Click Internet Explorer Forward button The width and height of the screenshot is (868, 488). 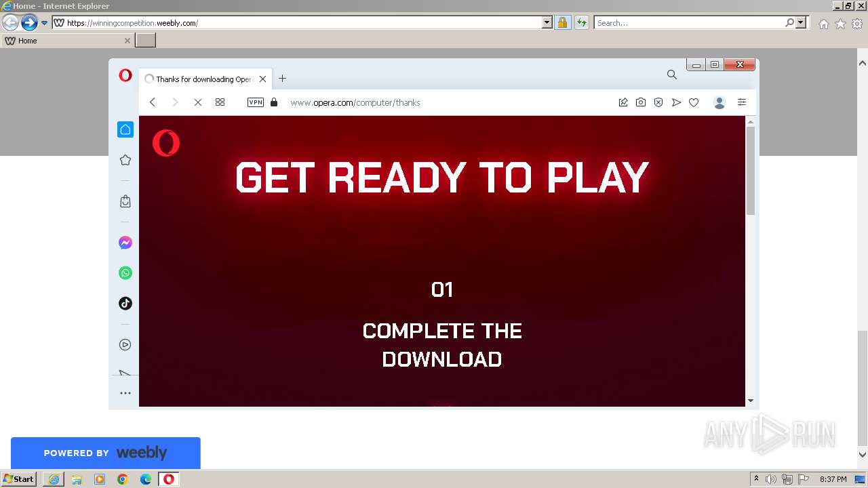28,22
